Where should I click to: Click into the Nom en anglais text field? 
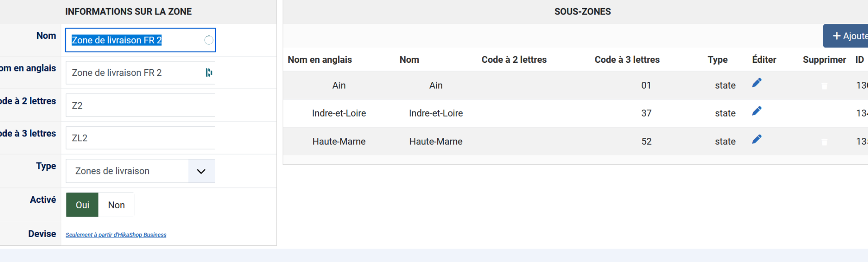136,73
